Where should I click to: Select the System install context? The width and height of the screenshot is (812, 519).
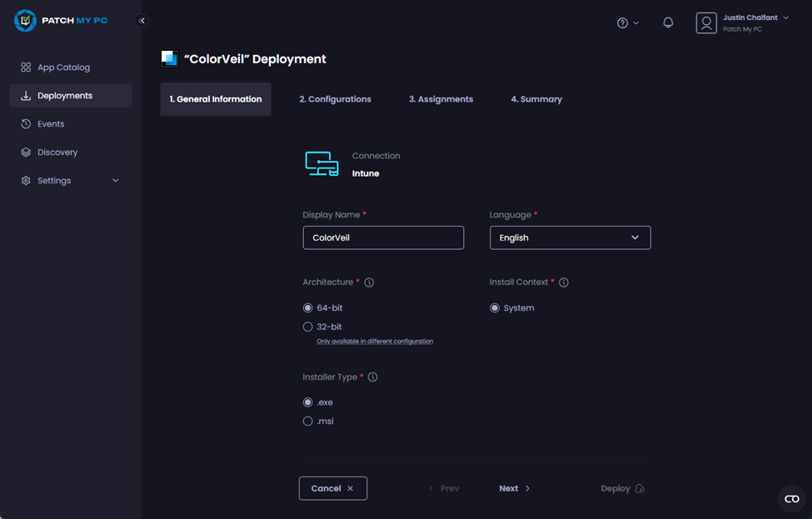click(494, 307)
